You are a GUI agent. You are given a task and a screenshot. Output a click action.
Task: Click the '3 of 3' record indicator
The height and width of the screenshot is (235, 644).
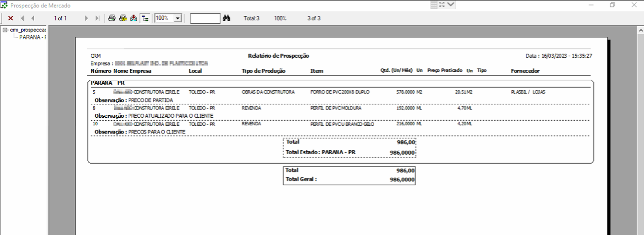[314, 18]
